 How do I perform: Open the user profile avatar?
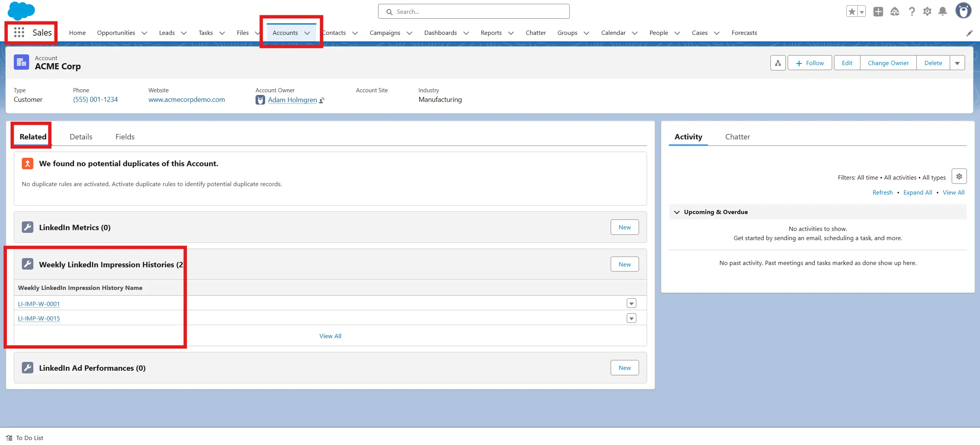(963, 11)
